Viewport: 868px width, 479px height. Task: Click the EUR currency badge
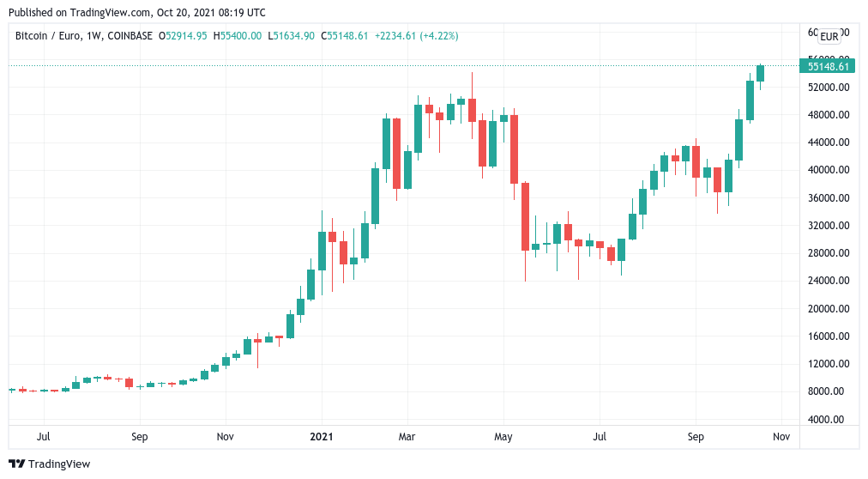pyautogui.click(x=829, y=37)
